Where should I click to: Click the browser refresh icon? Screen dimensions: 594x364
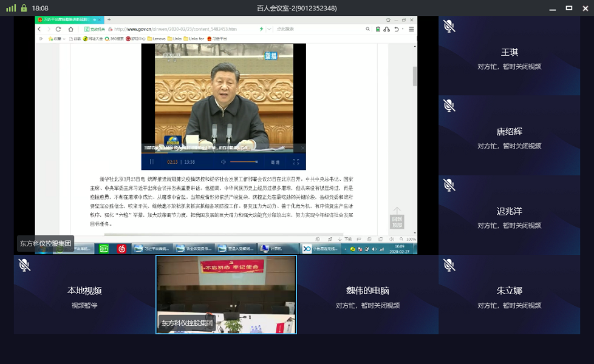pyautogui.click(x=58, y=29)
